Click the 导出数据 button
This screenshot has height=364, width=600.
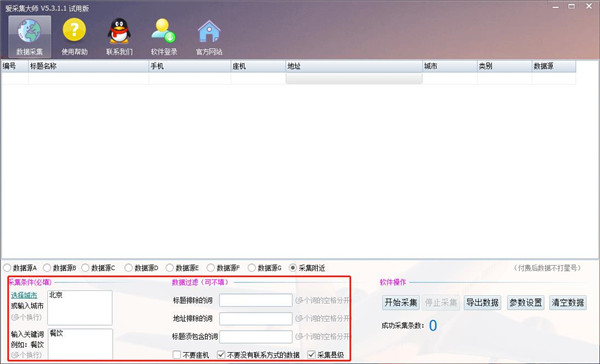tap(482, 303)
